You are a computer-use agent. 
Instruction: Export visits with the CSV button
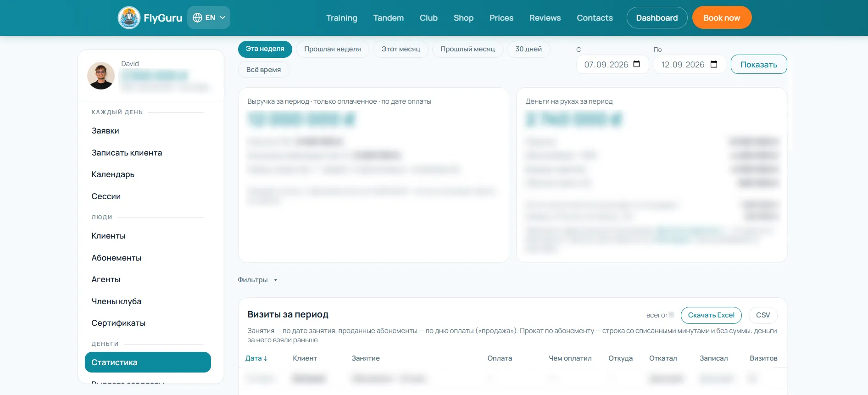pyautogui.click(x=763, y=315)
